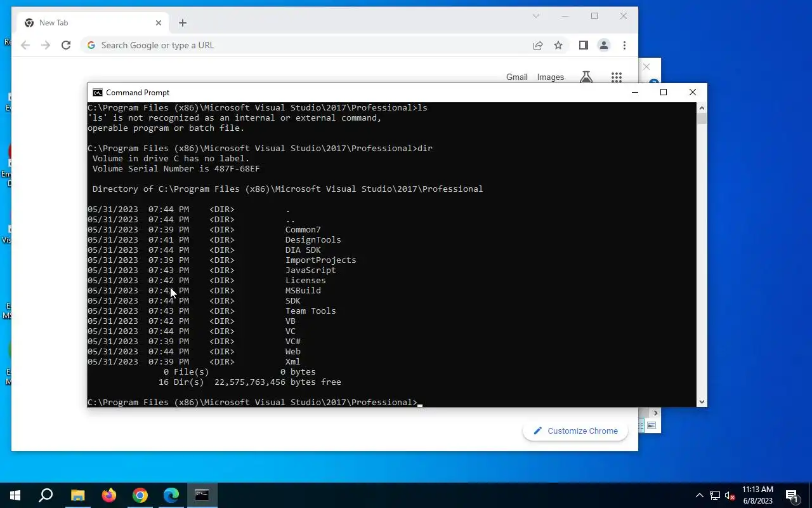Open Gmail link

coord(517,77)
